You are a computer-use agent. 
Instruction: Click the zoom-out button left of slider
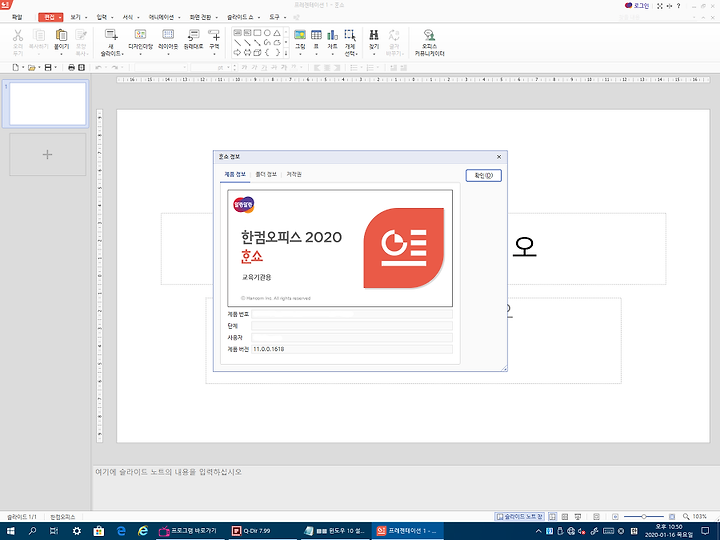point(615,517)
